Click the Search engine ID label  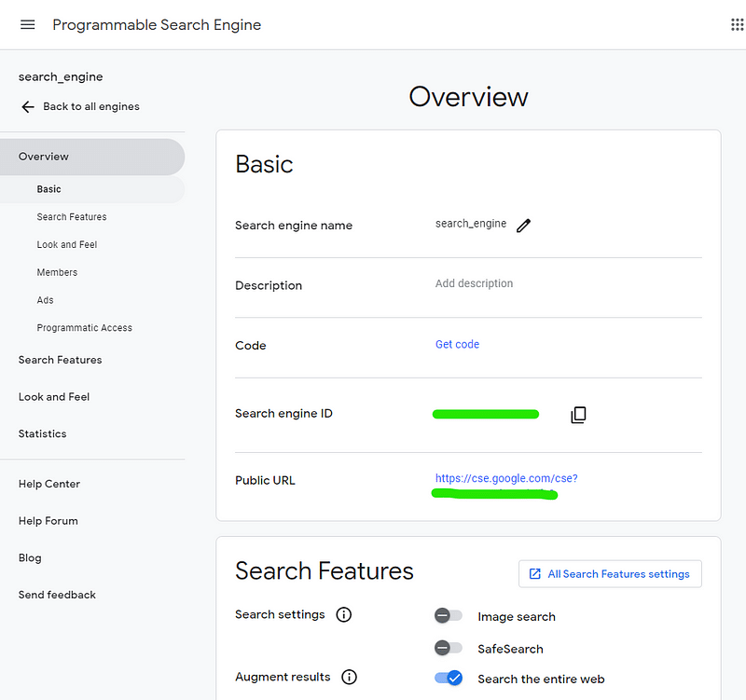tap(284, 414)
